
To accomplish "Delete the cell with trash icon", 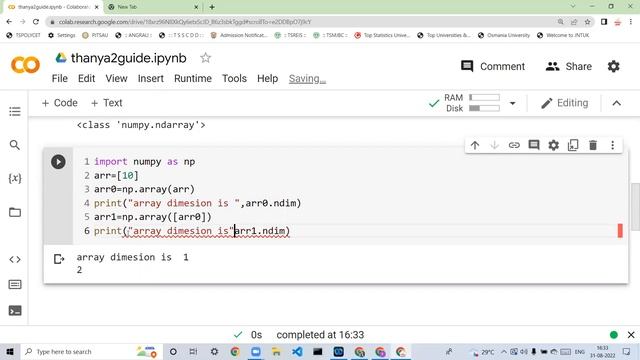I will pyautogui.click(x=593, y=145).
